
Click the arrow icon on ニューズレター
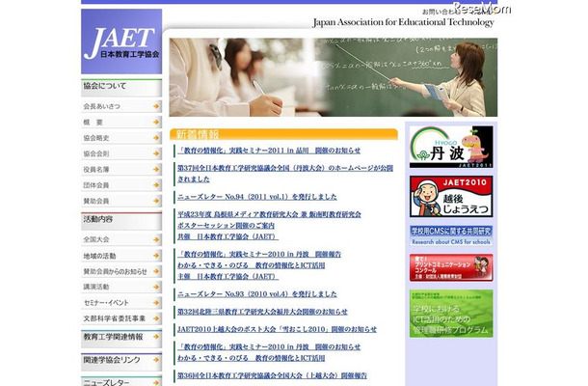click(x=156, y=382)
